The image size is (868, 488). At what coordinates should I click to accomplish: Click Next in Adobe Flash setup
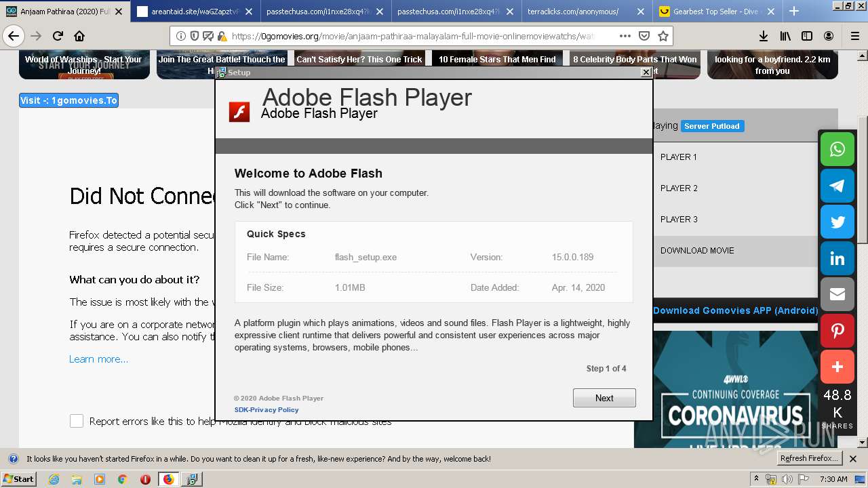(x=604, y=398)
